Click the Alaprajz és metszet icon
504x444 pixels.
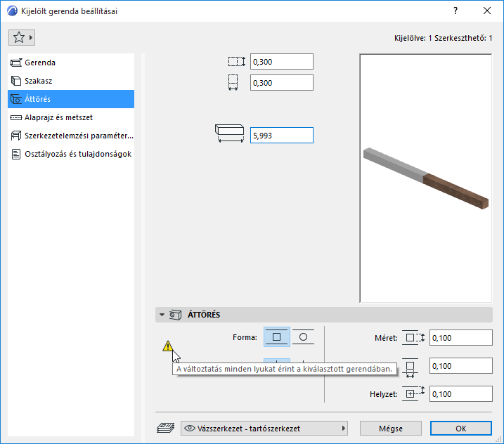click(16, 117)
